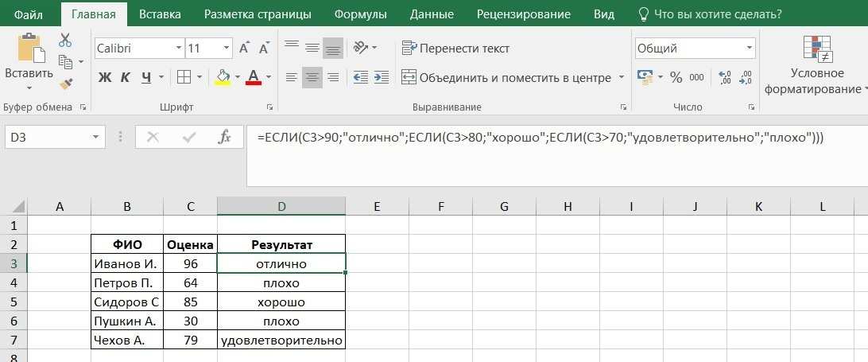Toggle italic К formatting

coord(126,77)
